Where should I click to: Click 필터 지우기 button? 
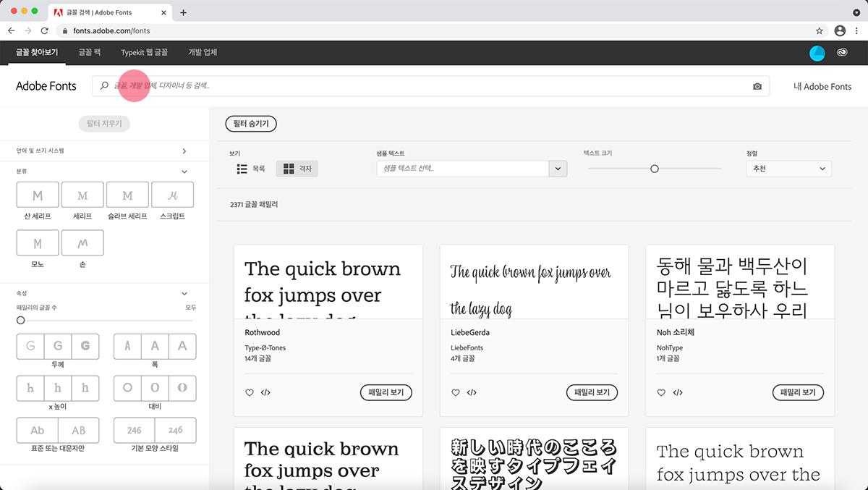click(x=104, y=124)
